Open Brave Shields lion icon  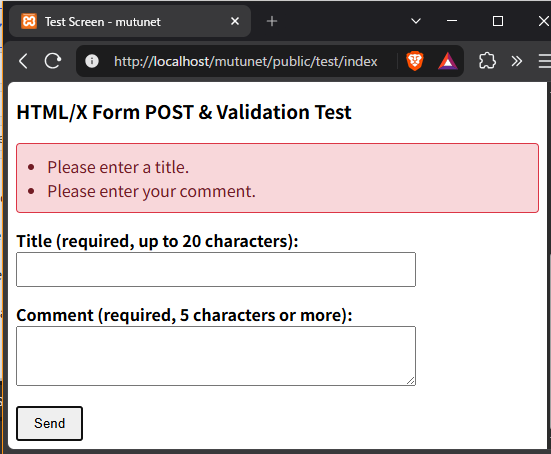415,61
